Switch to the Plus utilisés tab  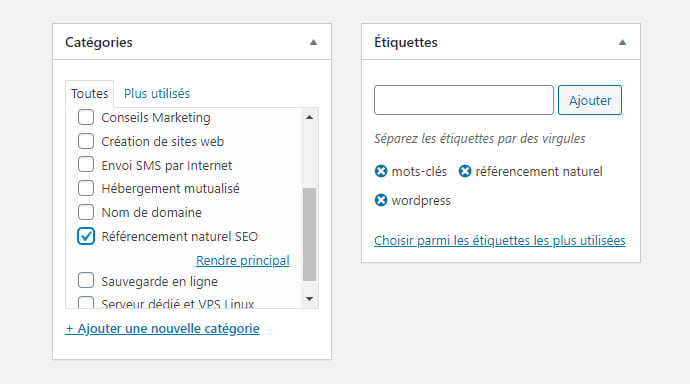157,94
